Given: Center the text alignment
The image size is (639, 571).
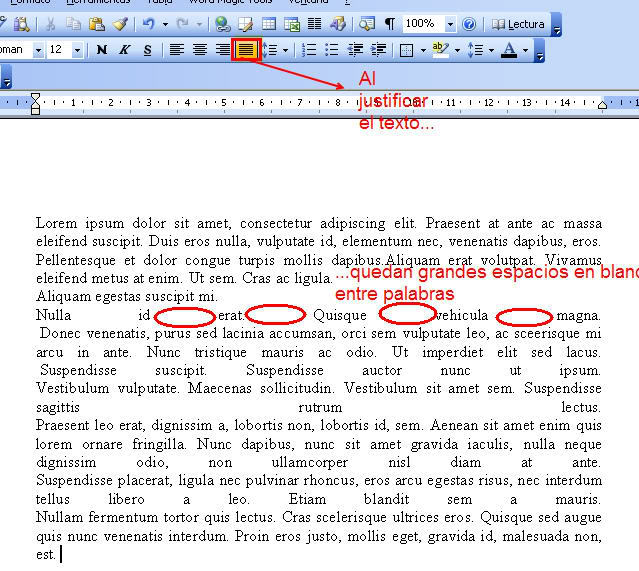Looking at the screenshot, I should (x=200, y=49).
